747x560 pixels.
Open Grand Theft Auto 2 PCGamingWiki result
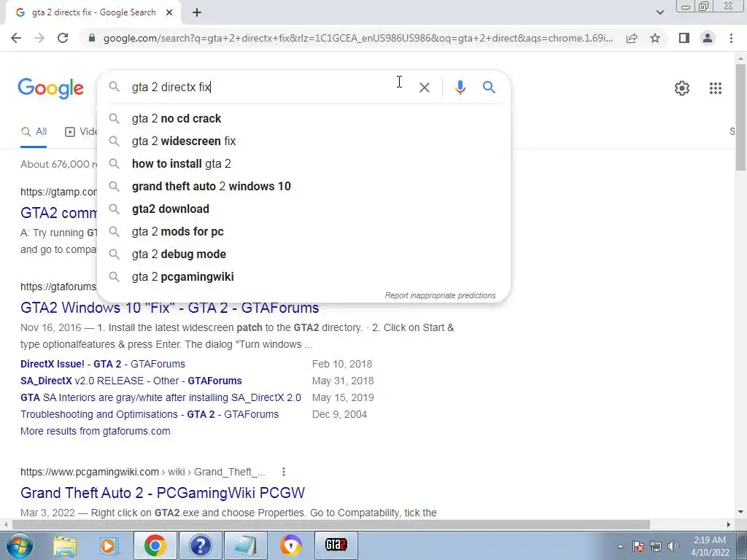[163, 492]
